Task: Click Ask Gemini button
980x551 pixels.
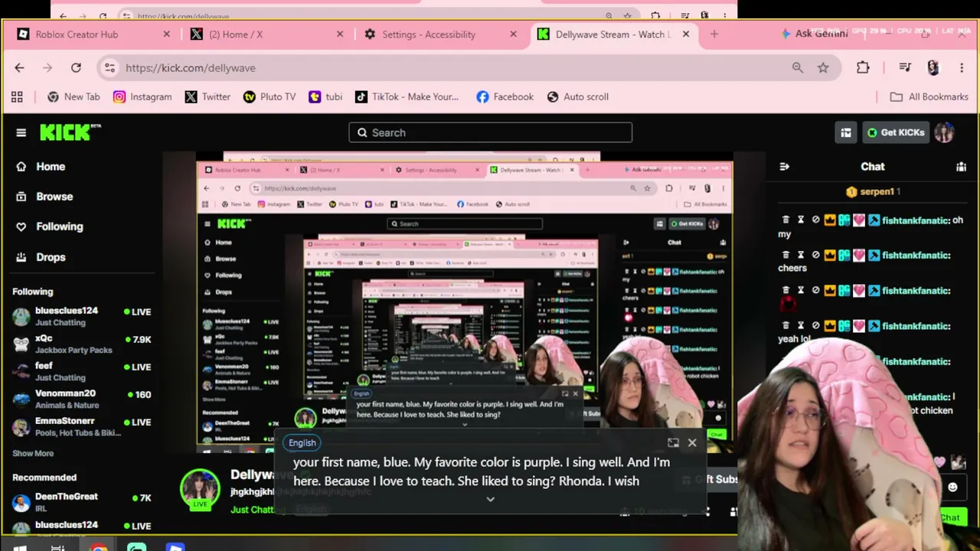Action: click(814, 34)
